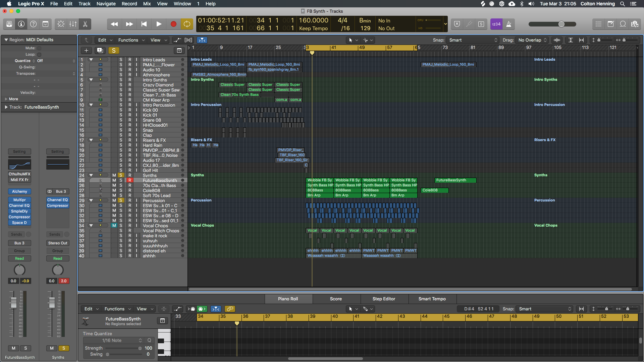644x362 pixels.
Task: Click the Waveform Zoom button
Action: pyautogui.click(x=557, y=40)
